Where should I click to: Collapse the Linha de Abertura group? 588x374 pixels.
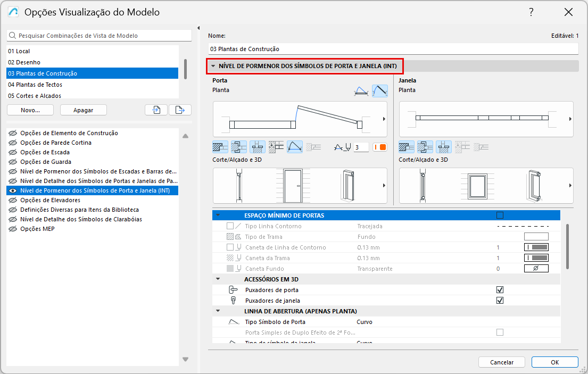[x=218, y=311]
